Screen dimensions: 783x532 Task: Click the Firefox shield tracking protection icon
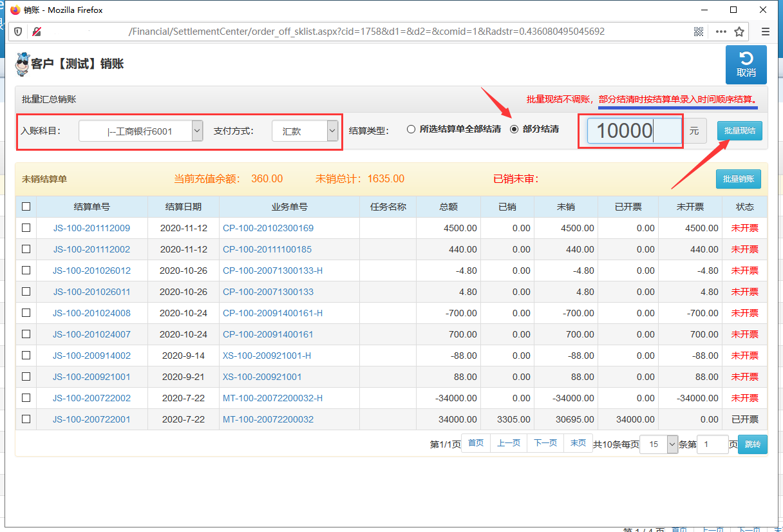19,31
